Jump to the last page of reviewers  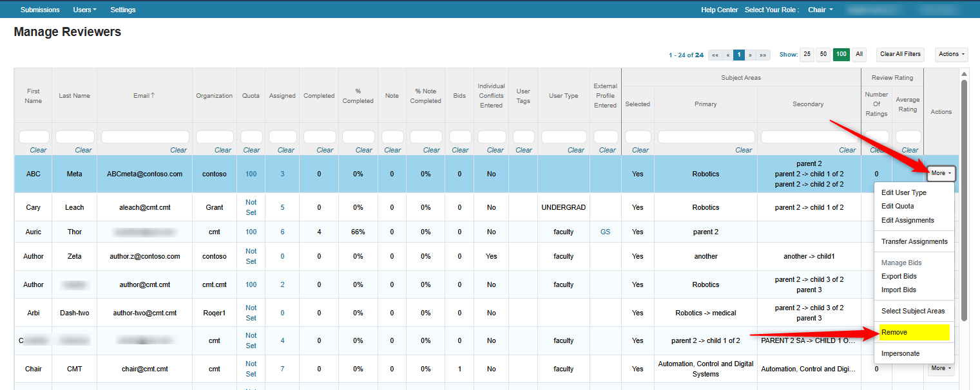(764, 55)
